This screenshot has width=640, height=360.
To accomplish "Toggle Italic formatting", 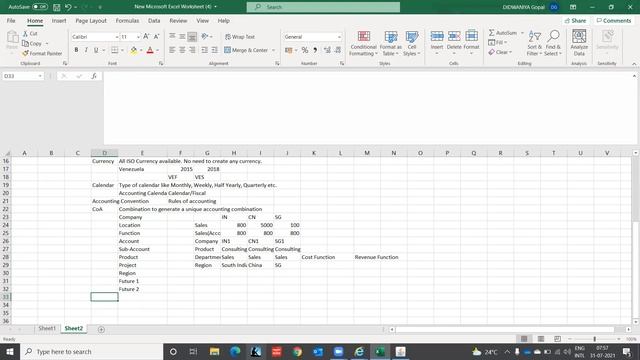I will (x=86, y=50).
